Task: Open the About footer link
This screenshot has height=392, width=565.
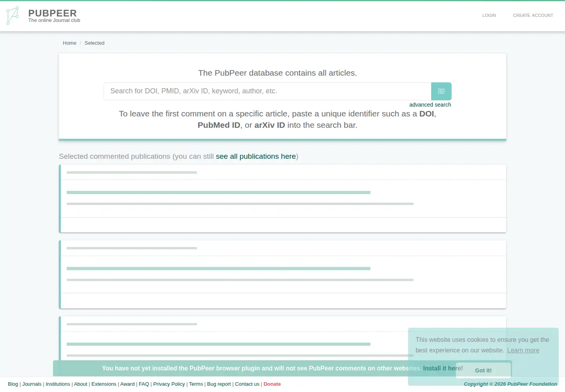Action: [80, 384]
